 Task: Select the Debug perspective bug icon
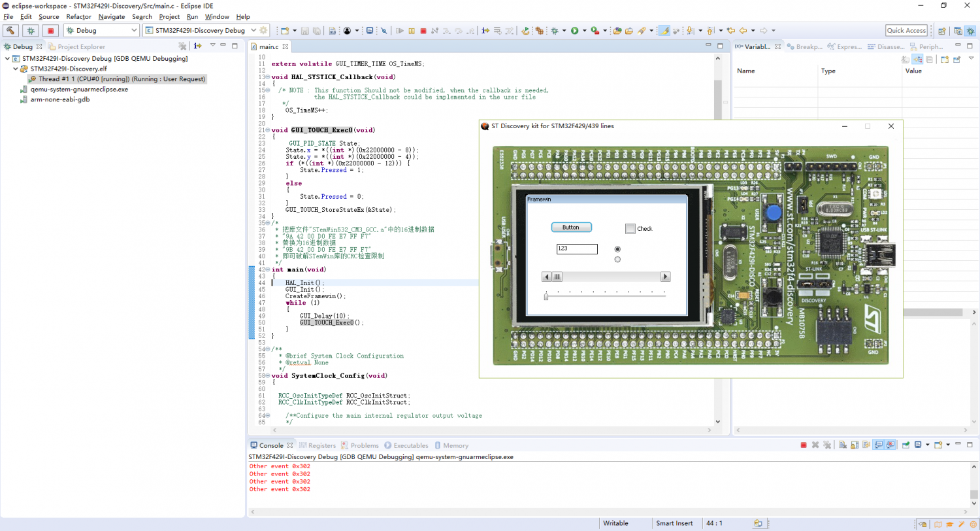tap(970, 30)
